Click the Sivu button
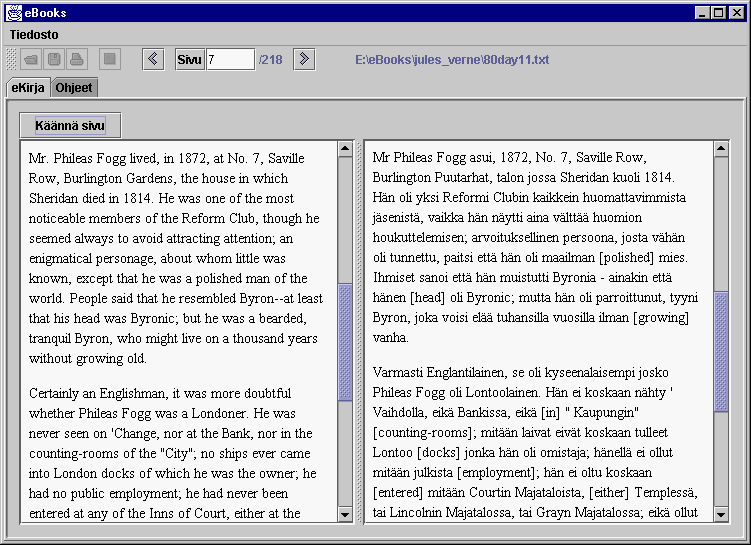Image resolution: width=751 pixels, height=545 pixels. [x=190, y=59]
